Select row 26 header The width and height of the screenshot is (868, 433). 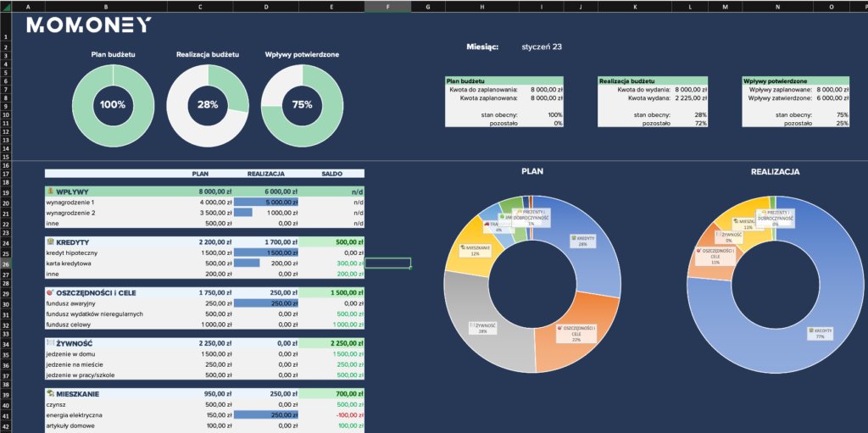7,264
